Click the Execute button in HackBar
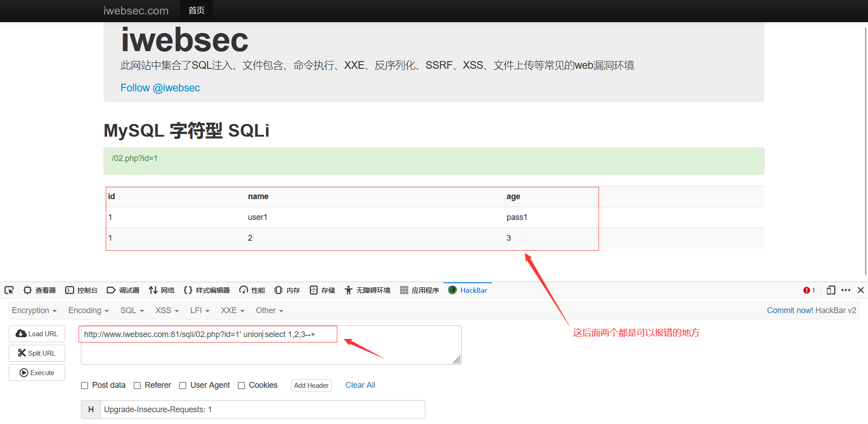Screen dimensions: 868x424 [37, 372]
